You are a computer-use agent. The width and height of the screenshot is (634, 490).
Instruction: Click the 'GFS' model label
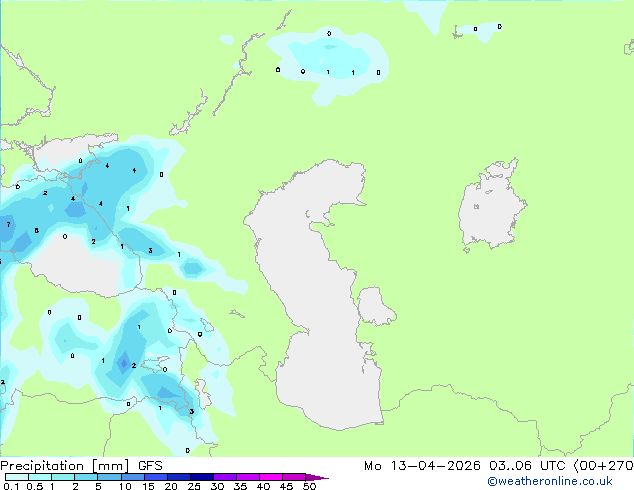tap(150, 466)
